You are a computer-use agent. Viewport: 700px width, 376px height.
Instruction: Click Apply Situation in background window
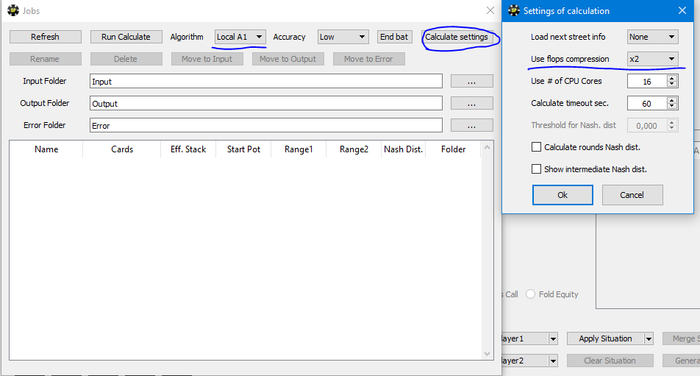[605, 338]
